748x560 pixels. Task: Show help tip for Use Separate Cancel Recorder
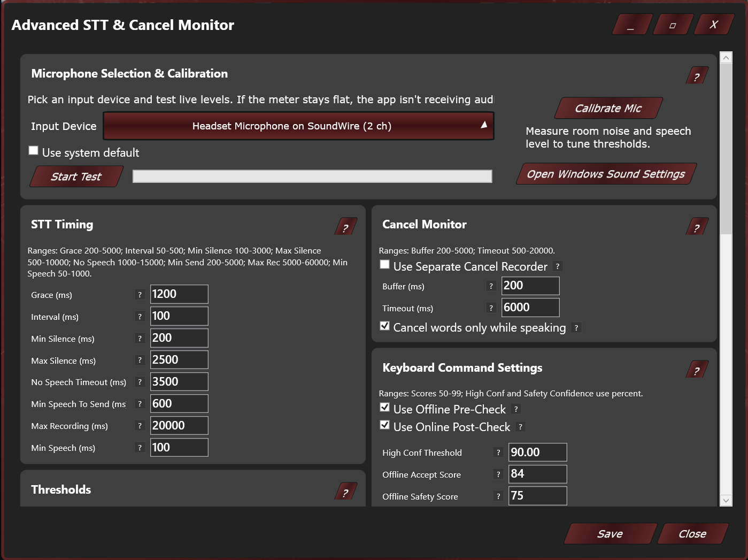pos(558,266)
